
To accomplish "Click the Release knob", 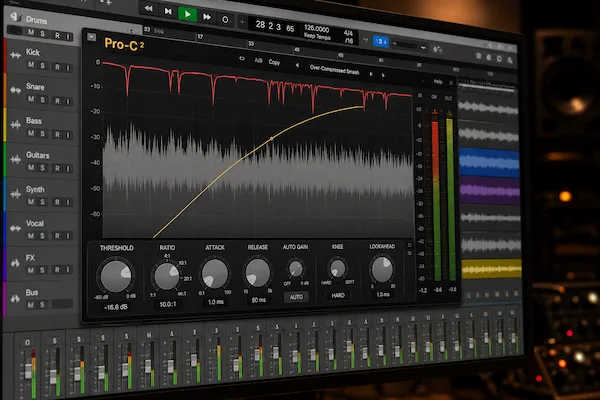I will tap(258, 273).
